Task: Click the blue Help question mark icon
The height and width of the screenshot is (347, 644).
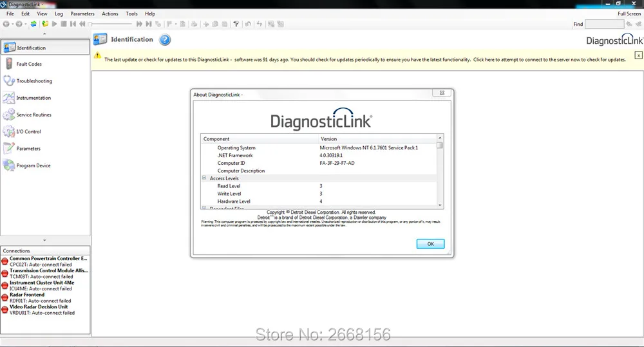Action: click(165, 40)
